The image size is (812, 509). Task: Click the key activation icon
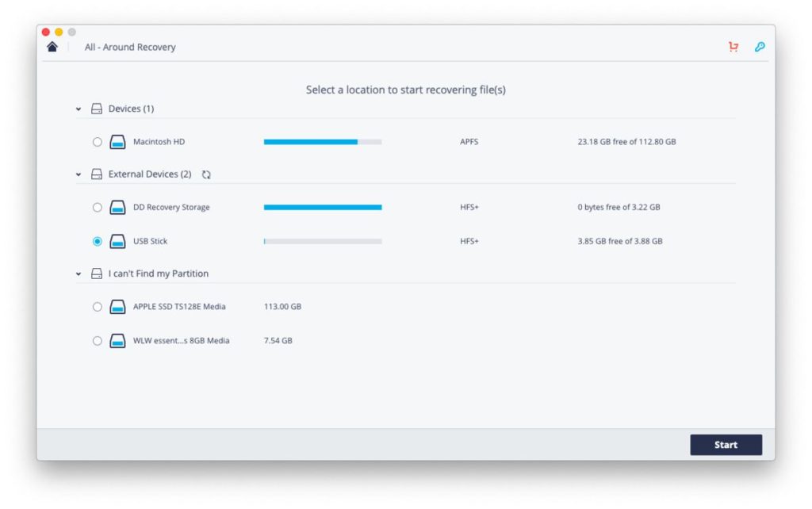(x=760, y=47)
